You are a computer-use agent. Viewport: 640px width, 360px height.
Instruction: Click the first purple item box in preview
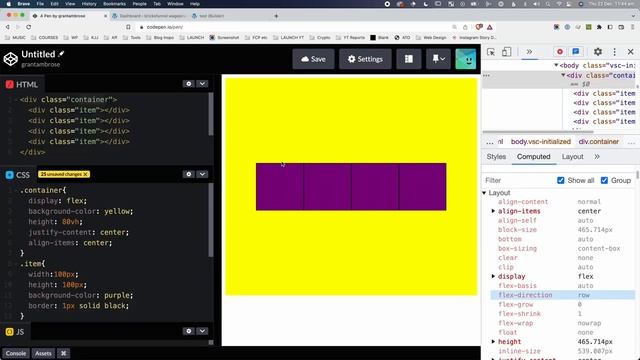(x=280, y=187)
